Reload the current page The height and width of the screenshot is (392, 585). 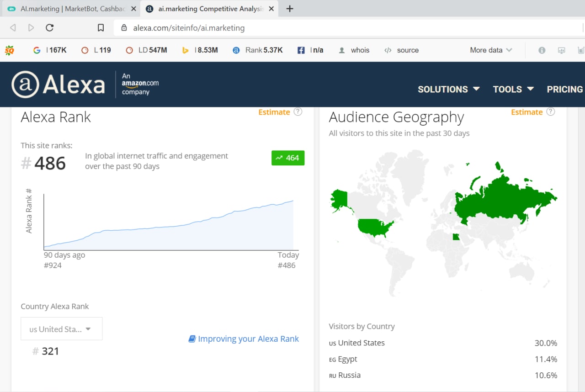pos(50,28)
